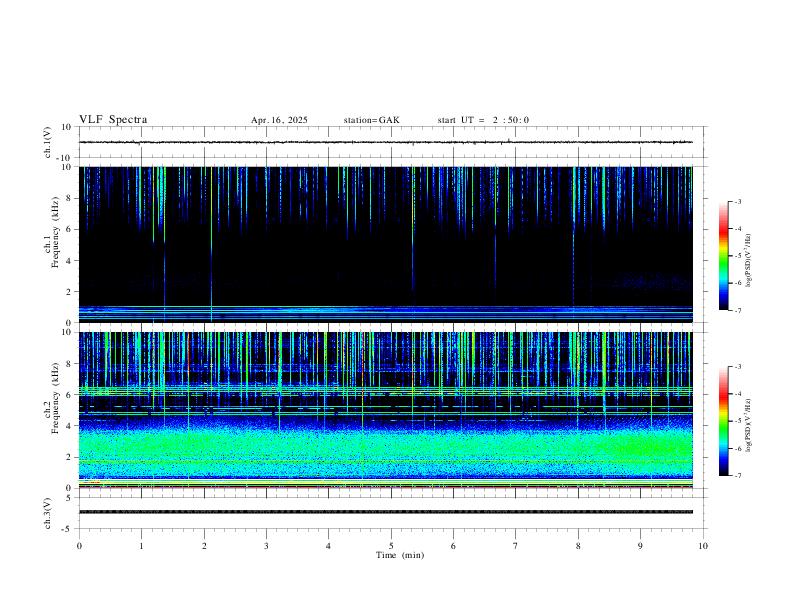Click the ch.2 color bar 'log(PSD)(V²/Hz)' label
The height and width of the screenshot is (612, 792).
(x=749, y=425)
